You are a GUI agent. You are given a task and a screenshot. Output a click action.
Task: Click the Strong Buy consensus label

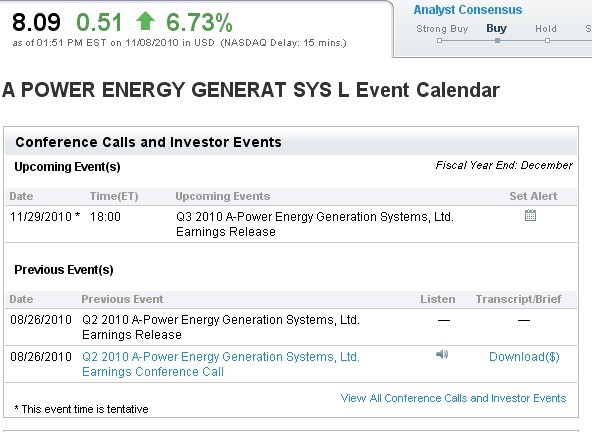[x=442, y=29]
